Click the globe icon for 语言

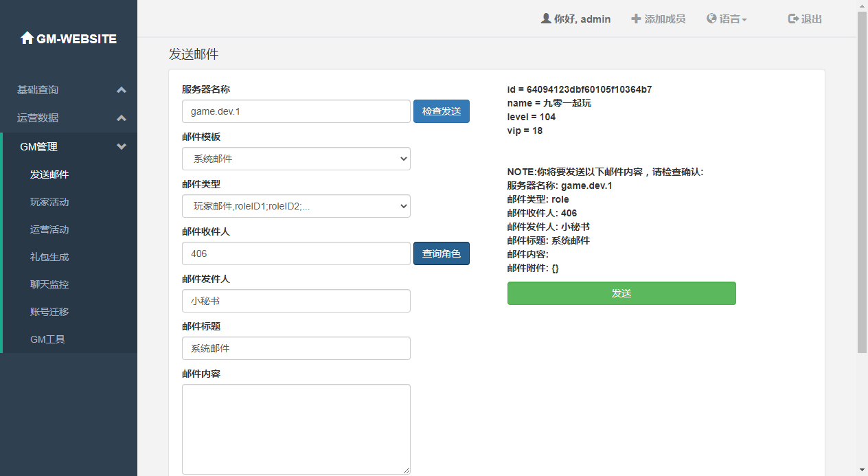(x=711, y=19)
